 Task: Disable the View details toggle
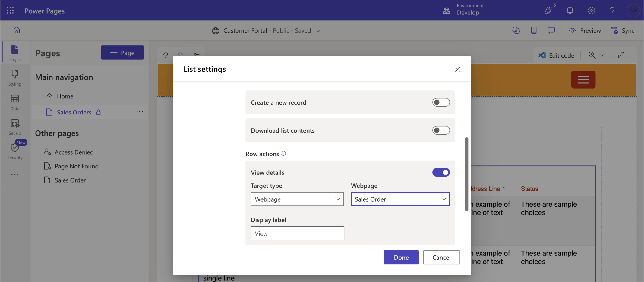click(x=441, y=172)
